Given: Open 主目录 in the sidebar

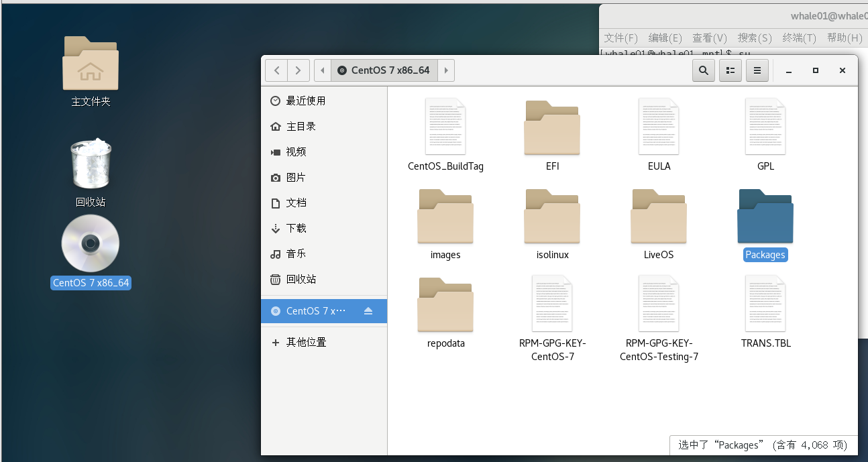Looking at the screenshot, I should click(324, 126).
